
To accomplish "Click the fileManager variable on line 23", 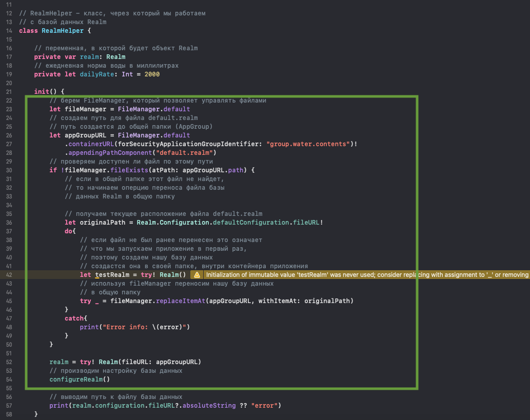I will coord(85,109).
